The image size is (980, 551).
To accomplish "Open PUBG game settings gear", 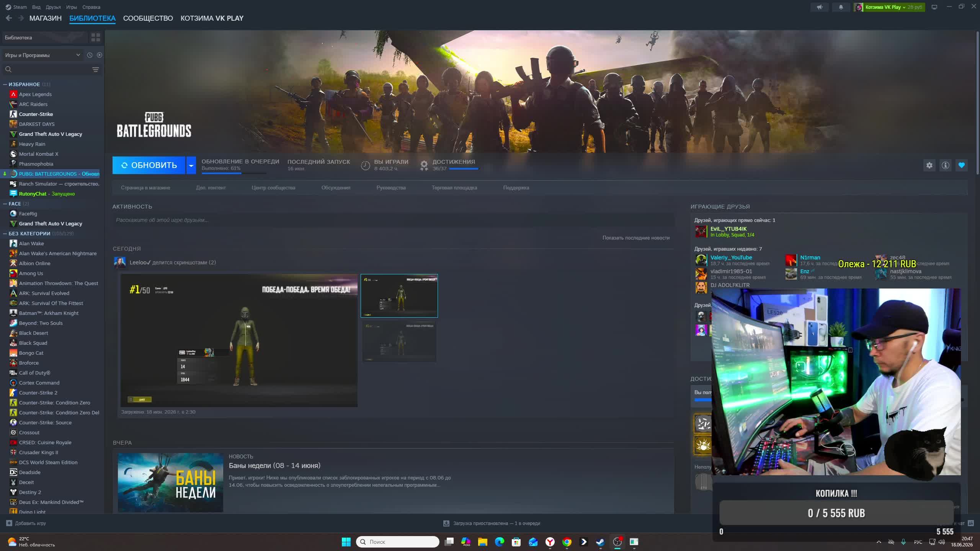I will (929, 165).
